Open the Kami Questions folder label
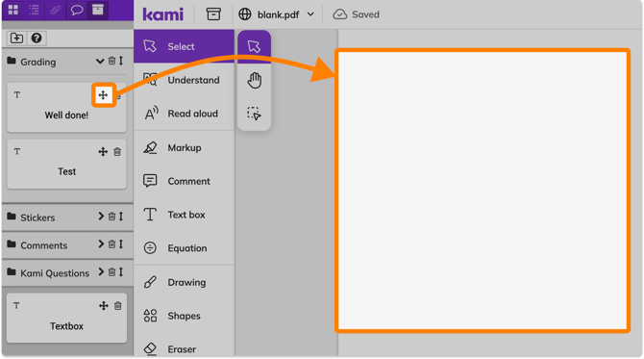 [55, 273]
